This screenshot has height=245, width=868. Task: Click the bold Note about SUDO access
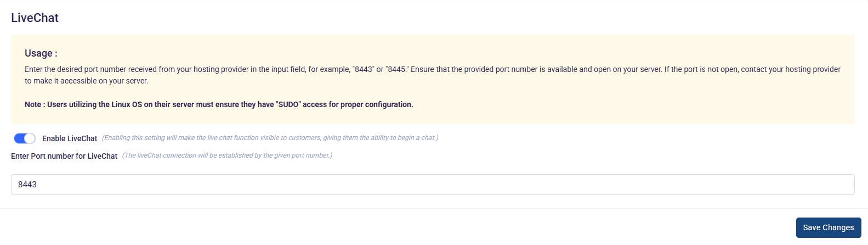(219, 104)
